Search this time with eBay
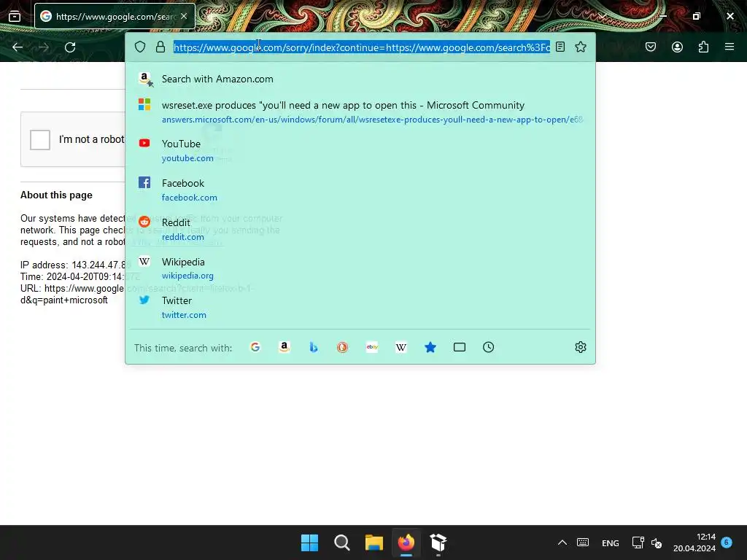Screen dimensions: 747x560 click(372, 347)
